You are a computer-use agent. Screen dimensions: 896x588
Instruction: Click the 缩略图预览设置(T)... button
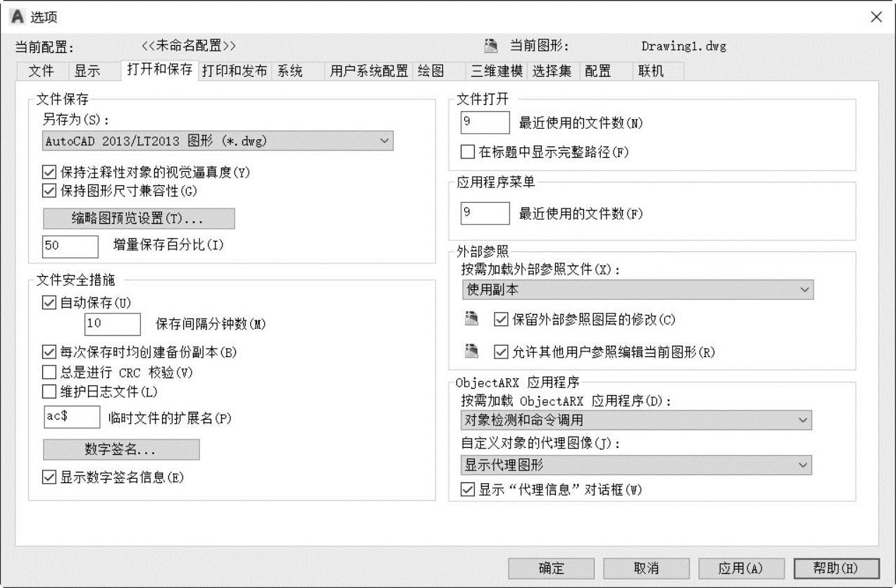139,218
